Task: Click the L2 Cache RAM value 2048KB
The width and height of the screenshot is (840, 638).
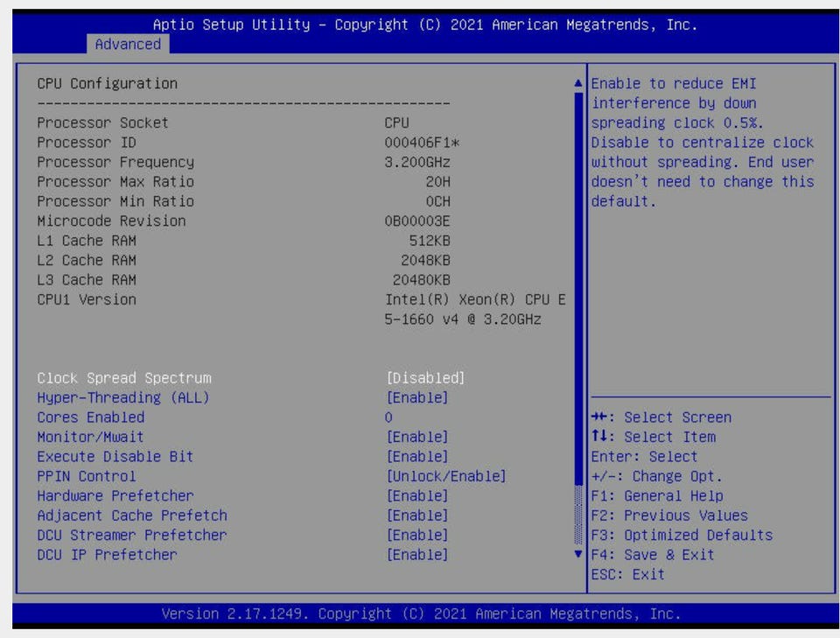Action: coord(426,260)
